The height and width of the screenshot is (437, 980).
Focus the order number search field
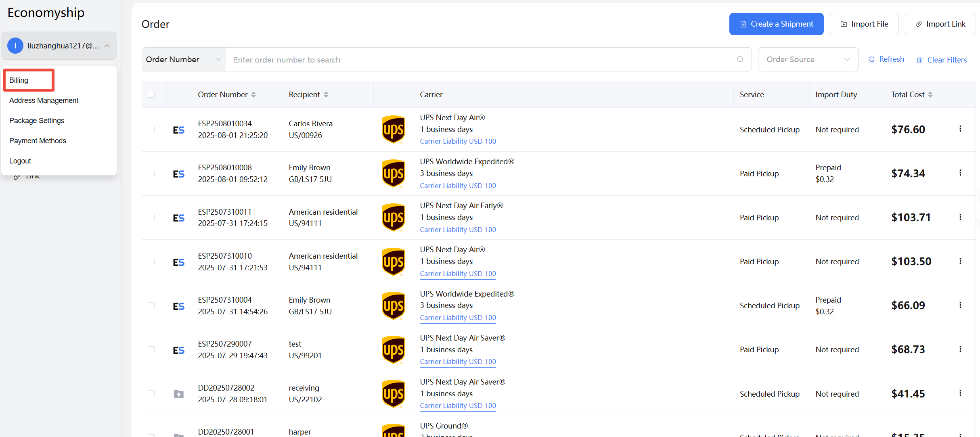tap(480, 60)
